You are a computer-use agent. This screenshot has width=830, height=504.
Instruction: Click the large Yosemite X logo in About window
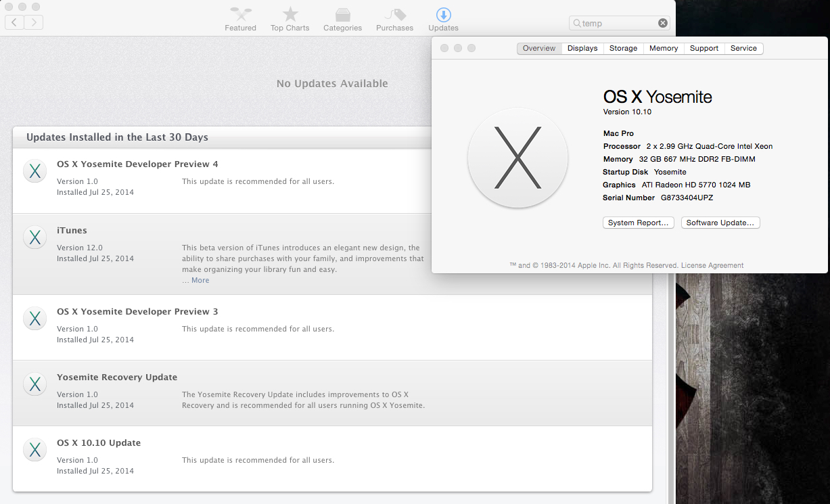[x=517, y=158]
